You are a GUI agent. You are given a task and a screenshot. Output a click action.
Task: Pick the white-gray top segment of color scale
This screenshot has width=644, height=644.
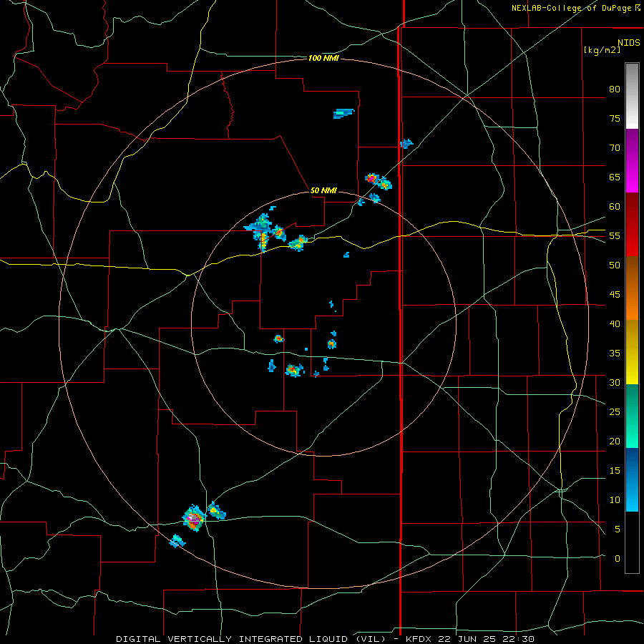click(x=632, y=96)
